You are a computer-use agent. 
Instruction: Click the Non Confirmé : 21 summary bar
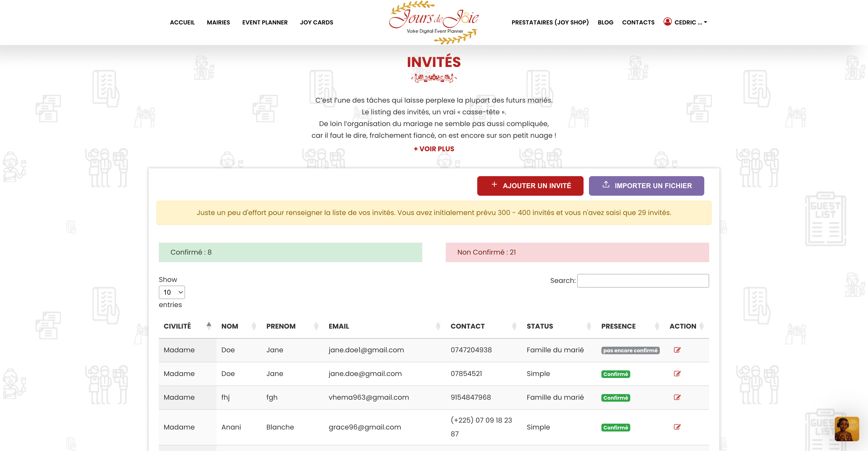(x=577, y=252)
